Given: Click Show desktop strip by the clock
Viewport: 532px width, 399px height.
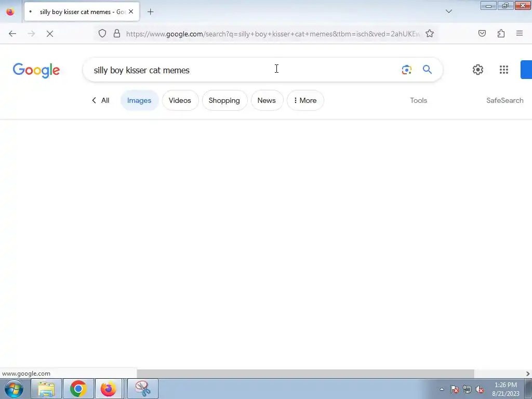Looking at the screenshot, I should (528, 389).
